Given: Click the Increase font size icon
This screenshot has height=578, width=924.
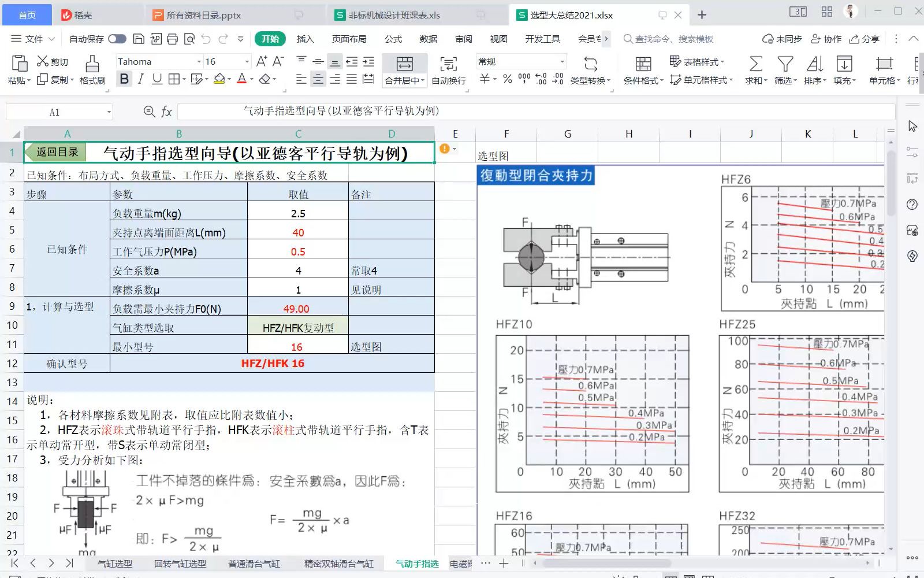Looking at the screenshot, I should (x=262, y=61).
